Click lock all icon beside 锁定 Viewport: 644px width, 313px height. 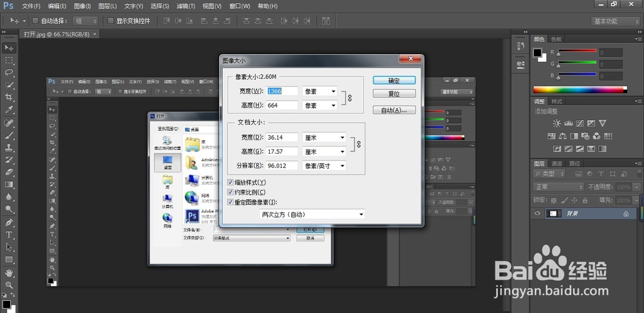[585, 200]
